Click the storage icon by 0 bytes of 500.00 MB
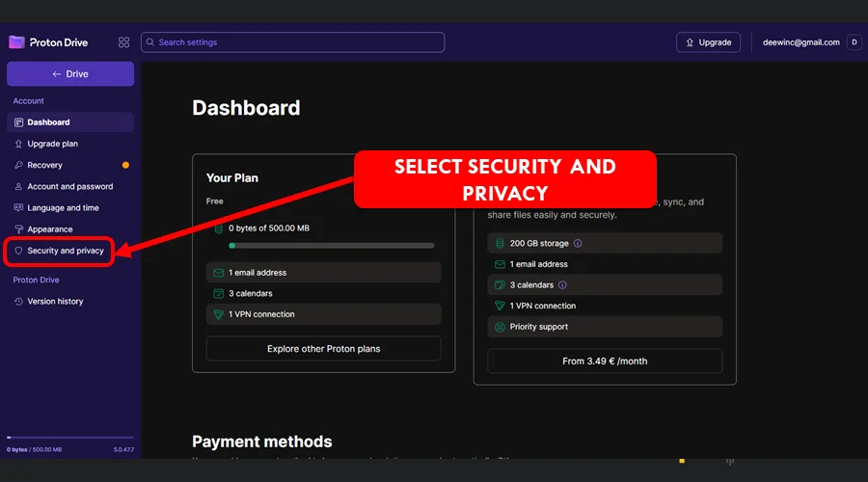Image resolution: width=868 pixels, height=482 pixels. (219, 228)
